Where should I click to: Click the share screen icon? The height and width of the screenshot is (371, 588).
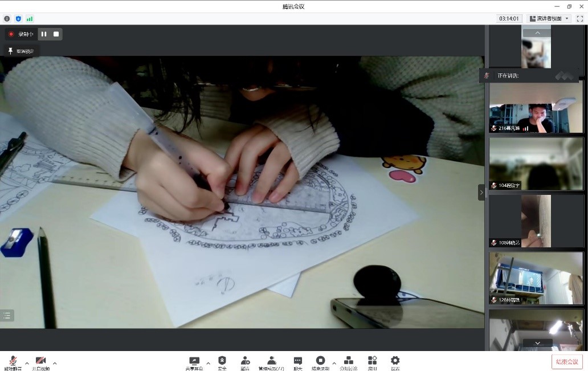[x=194, y=361]
